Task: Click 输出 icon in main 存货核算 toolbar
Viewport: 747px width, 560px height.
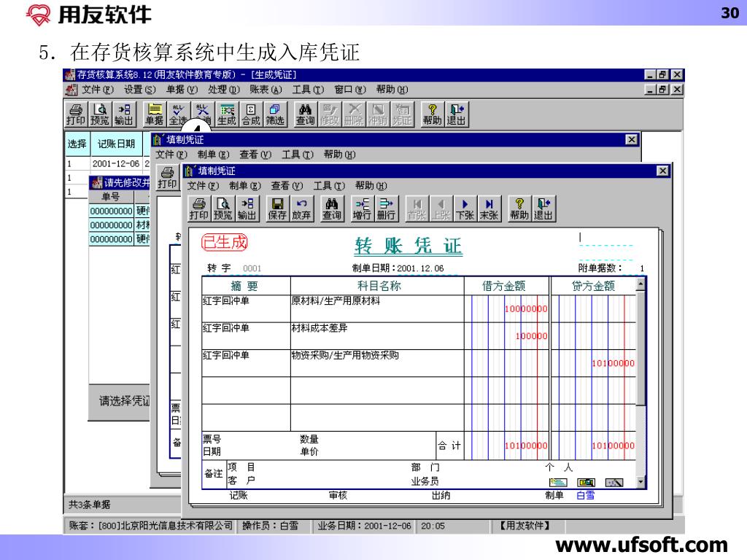Action: point(124,114)
